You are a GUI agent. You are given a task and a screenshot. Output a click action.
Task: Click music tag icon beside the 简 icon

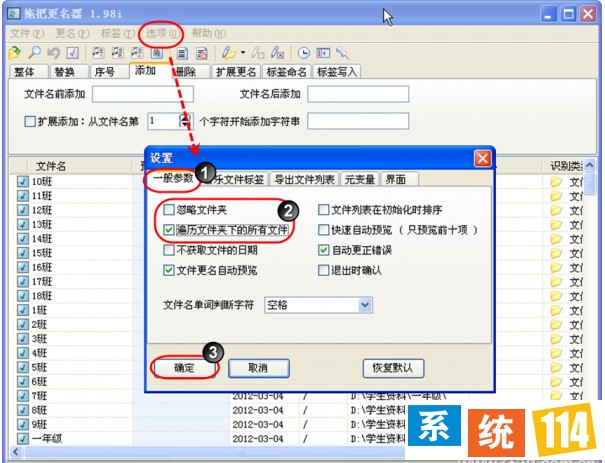coord(137,52)
